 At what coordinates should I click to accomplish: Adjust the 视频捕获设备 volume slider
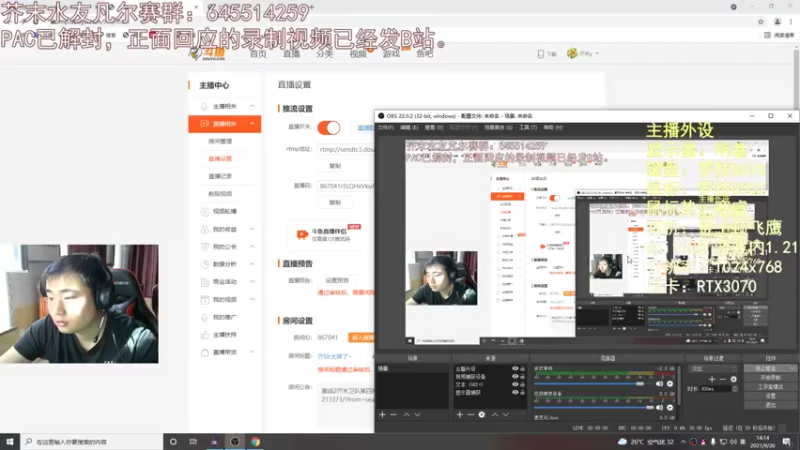[593, 408]
